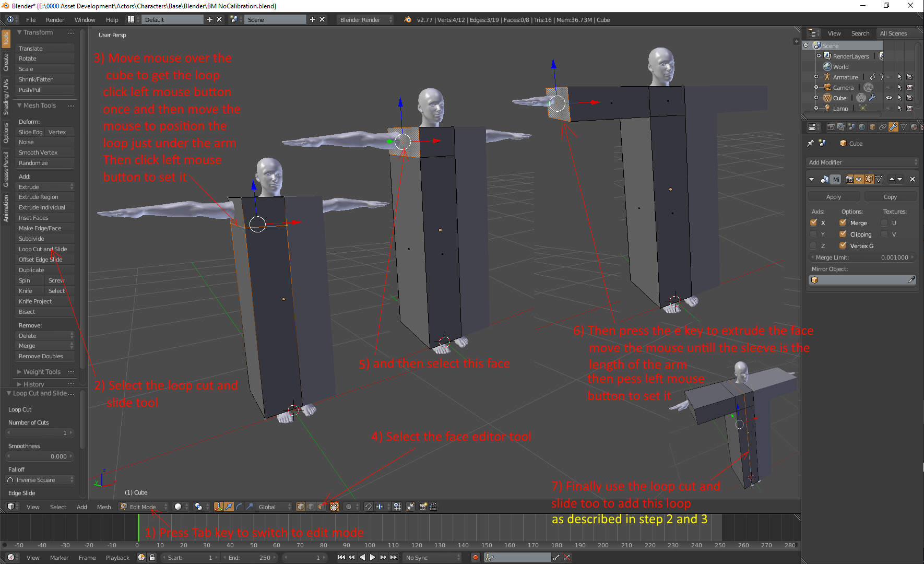Open the Add Modifier dropdown

(862, 162)
